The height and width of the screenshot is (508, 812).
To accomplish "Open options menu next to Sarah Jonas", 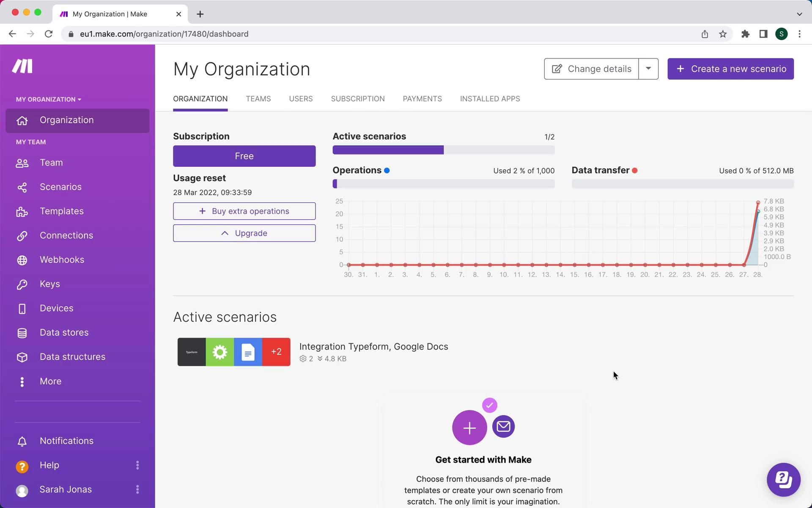I will point(137,490).
